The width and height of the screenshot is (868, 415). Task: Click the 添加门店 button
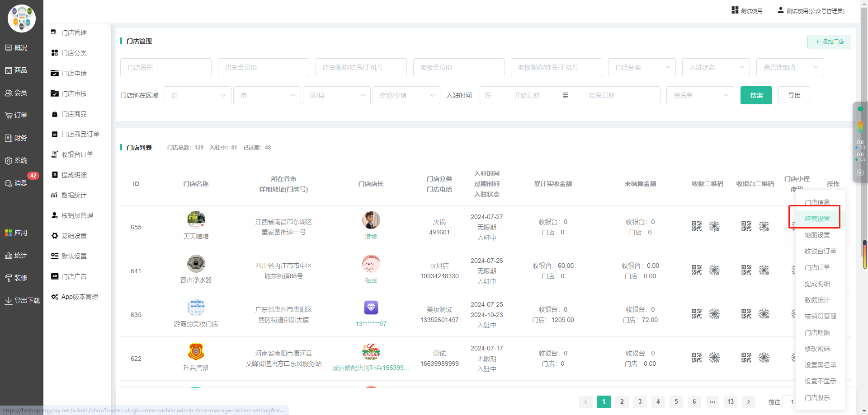[x=829, y=42]
